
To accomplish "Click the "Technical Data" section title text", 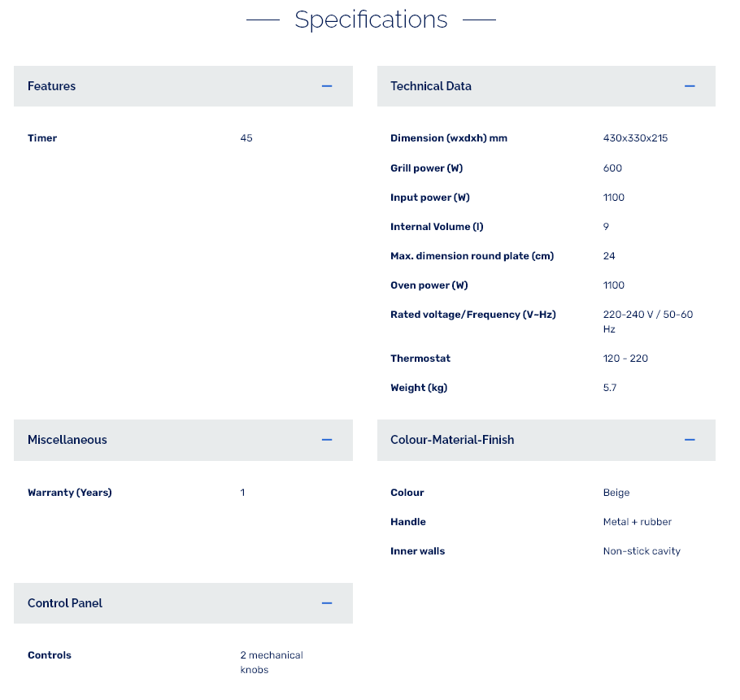I will (x=431, y=86).
